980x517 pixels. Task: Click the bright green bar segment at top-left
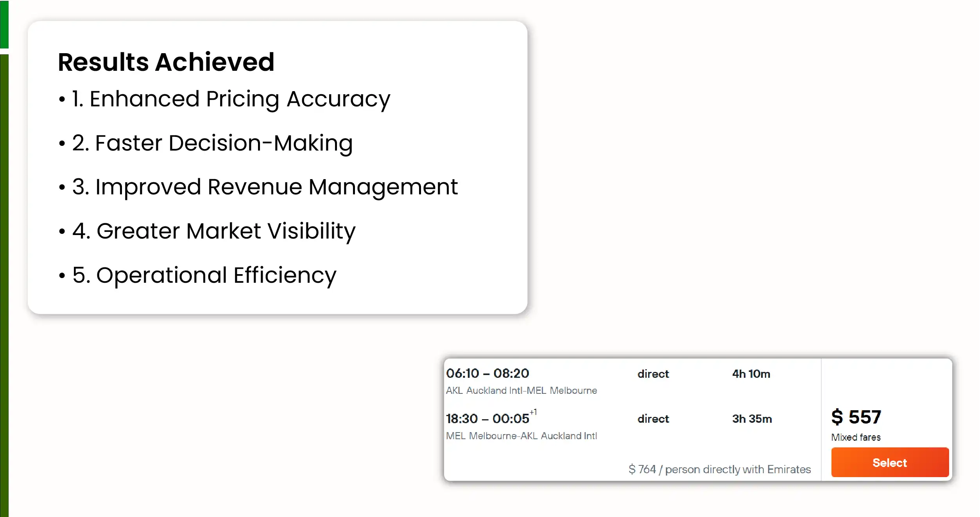click(4, 24)
